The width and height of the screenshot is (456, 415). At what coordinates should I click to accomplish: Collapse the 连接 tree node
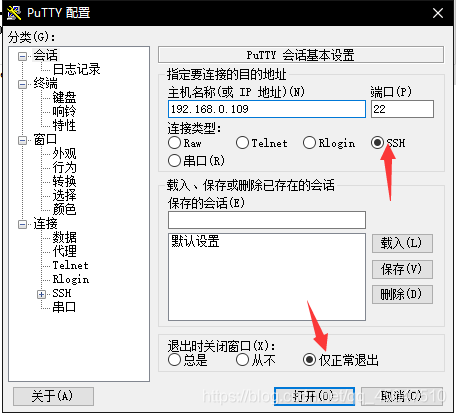point(22,224)
